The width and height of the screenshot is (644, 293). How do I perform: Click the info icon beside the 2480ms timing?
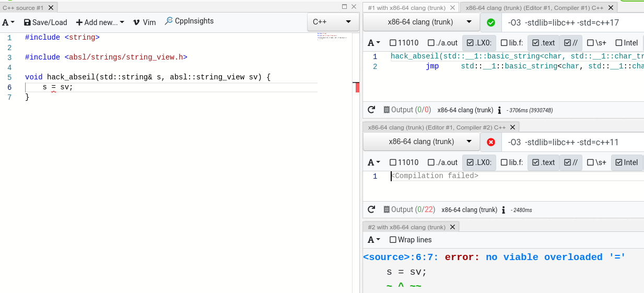pos(504,210)
